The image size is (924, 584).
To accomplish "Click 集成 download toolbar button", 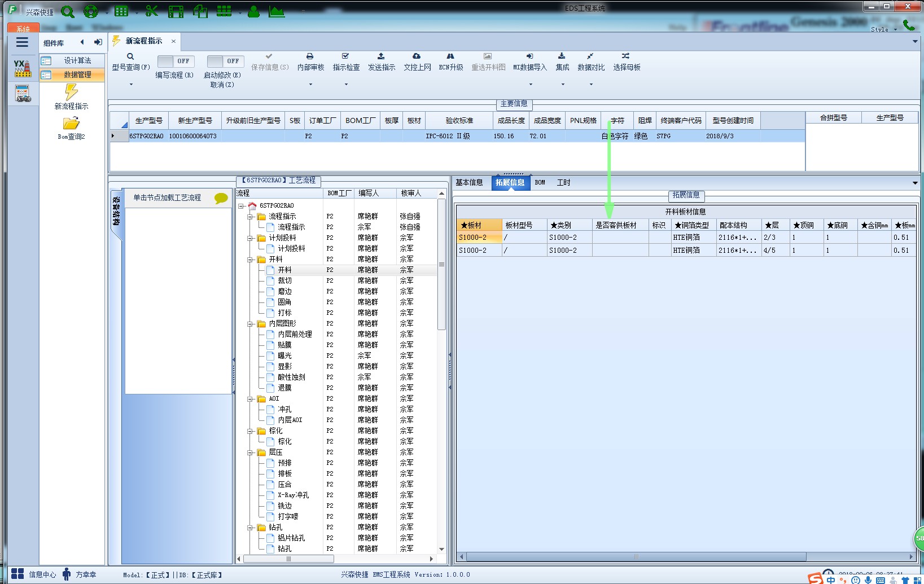I will tap(562, 62).
